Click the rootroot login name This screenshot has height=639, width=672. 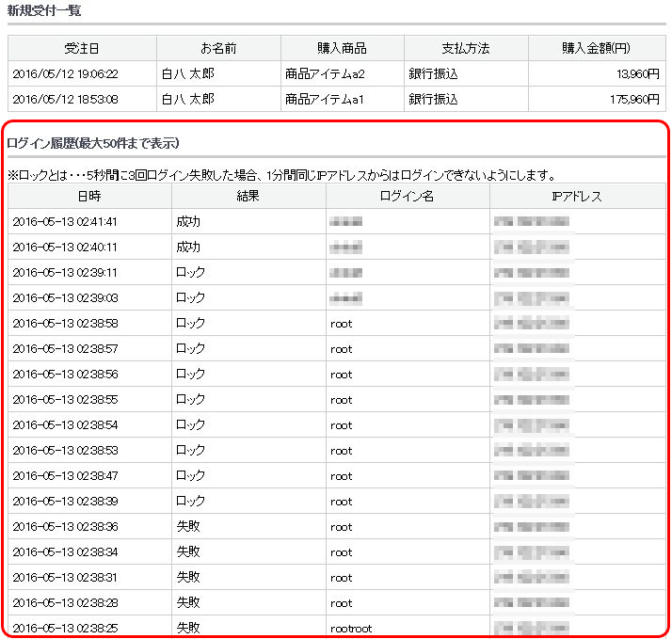(x=351, y=629)
